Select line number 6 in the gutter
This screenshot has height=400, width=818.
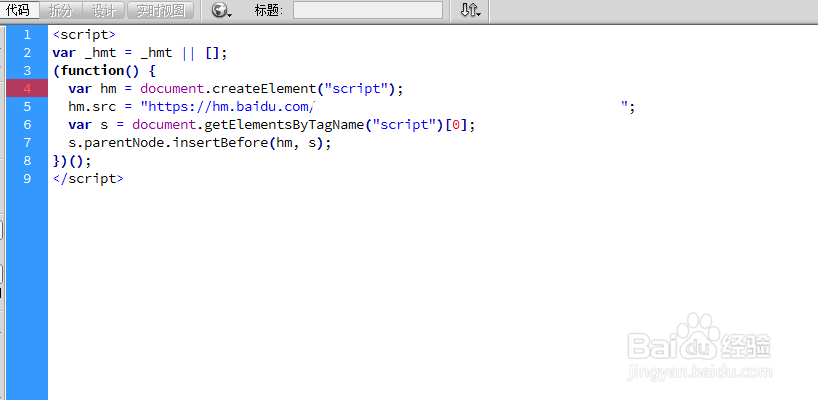27,125
